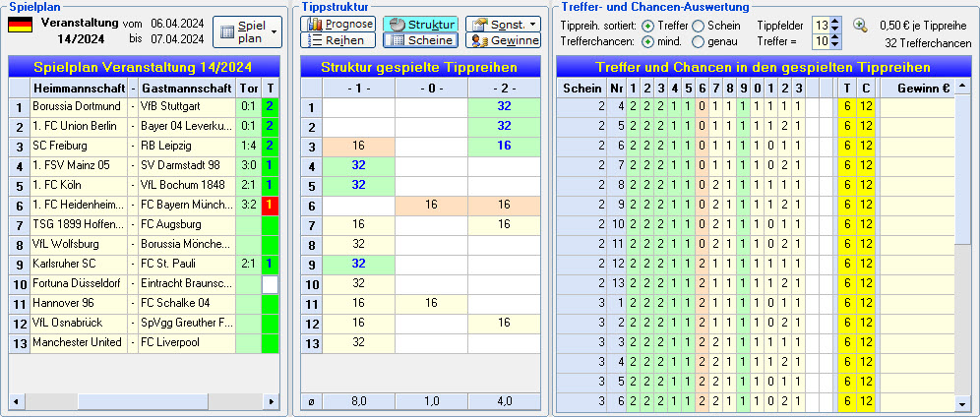Click the Schein column header

click(x=582, y=88)
